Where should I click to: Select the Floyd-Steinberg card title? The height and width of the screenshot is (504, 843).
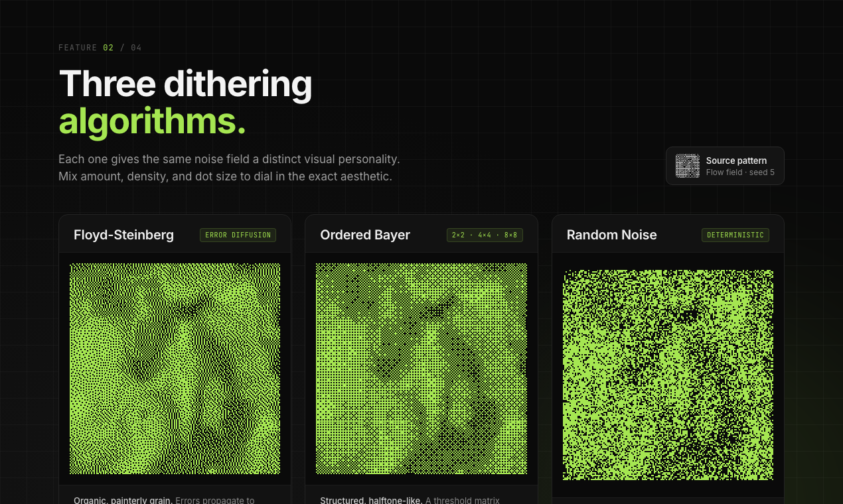tap(124, 235)
